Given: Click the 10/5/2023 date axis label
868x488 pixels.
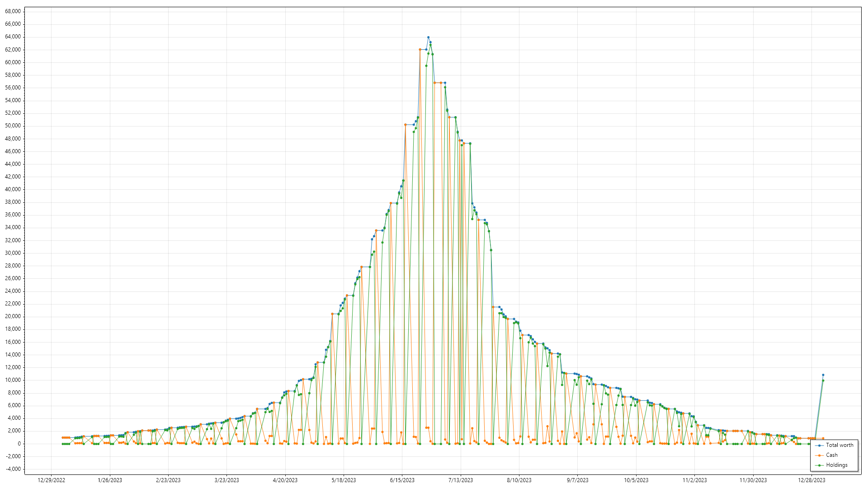Looking at the screenshot, I should [636, 480].
